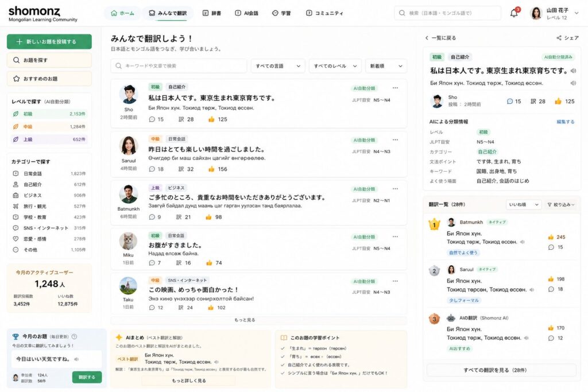Go to the ホーム tab
The width and height of the screenshot is (588, 392).
pyautogui.click(x=123, y=13)
